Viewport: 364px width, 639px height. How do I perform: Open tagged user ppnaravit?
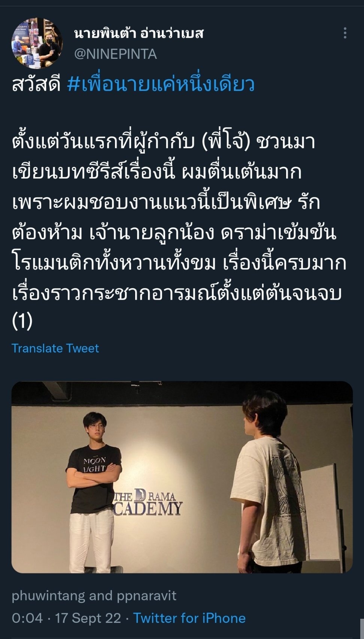pyautogui.click(x=146, y=596)
